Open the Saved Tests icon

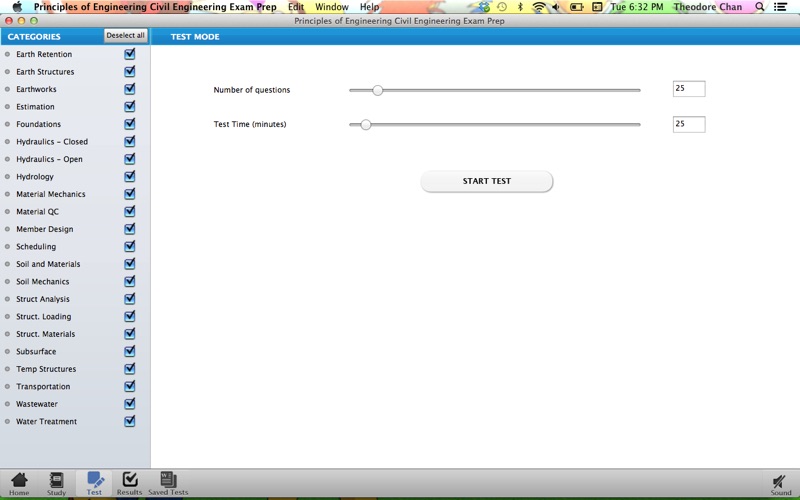(168, 484)
